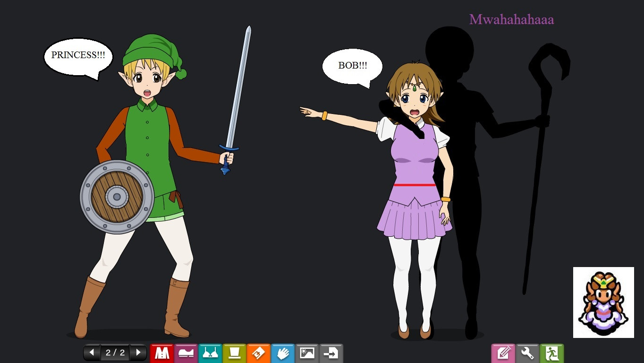Screen dimensions: 644x363
Task: Open the orange tag accessories tab
Action: 258,353
